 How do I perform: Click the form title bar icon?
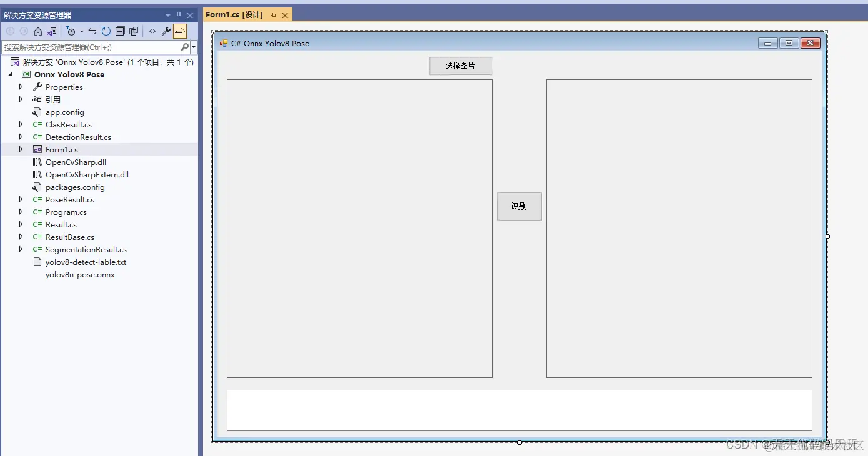(224, 43)
